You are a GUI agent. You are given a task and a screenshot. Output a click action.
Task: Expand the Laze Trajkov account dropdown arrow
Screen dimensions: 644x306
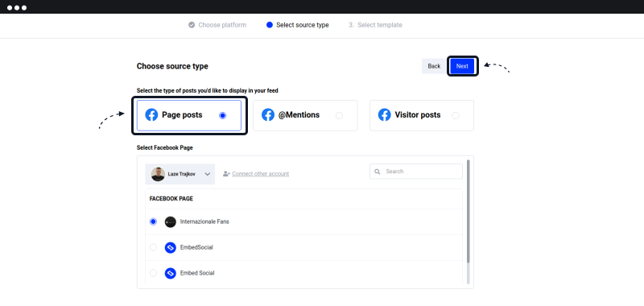point(208,174)
